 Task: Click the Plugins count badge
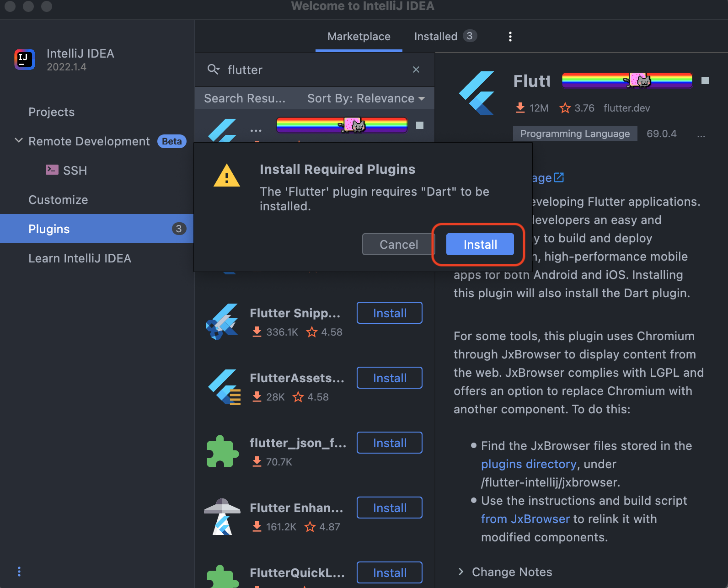pos(179,229)
